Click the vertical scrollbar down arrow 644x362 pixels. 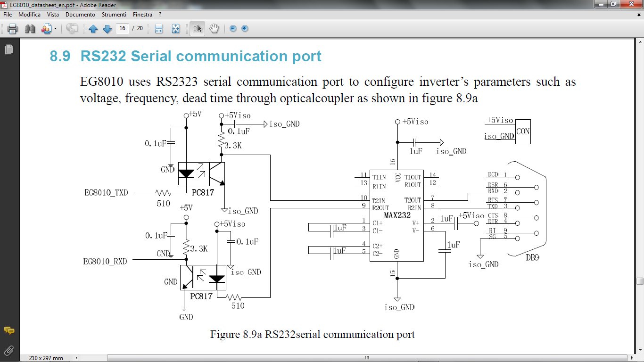[640, 350]
